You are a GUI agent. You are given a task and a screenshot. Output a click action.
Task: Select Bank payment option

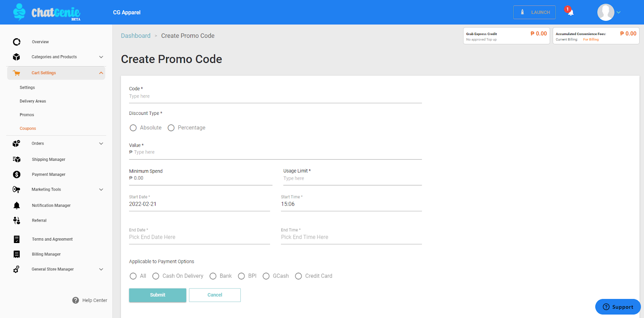point(213,276)
